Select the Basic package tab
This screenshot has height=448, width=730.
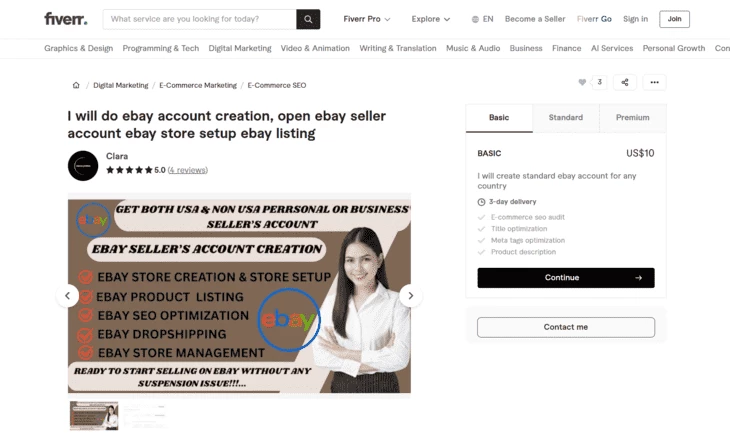click(x=499, y=118)
